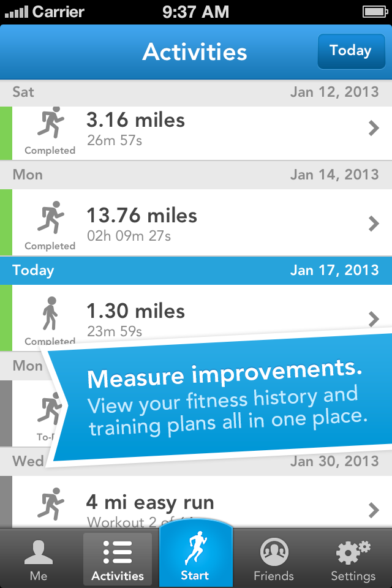Select the Sat Jan 12, 2013 header
Image resolution: width=392 pixels, height=588 pixels.
coord(196,92)
